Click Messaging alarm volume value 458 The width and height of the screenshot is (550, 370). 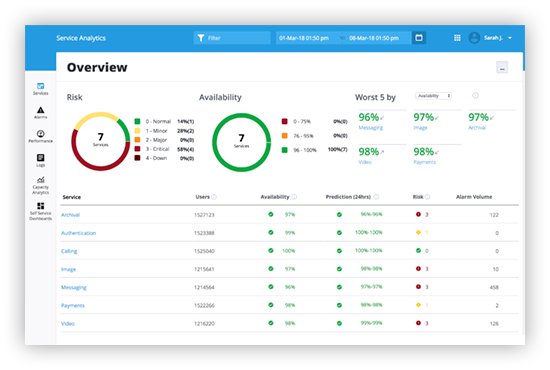point(494,287)
